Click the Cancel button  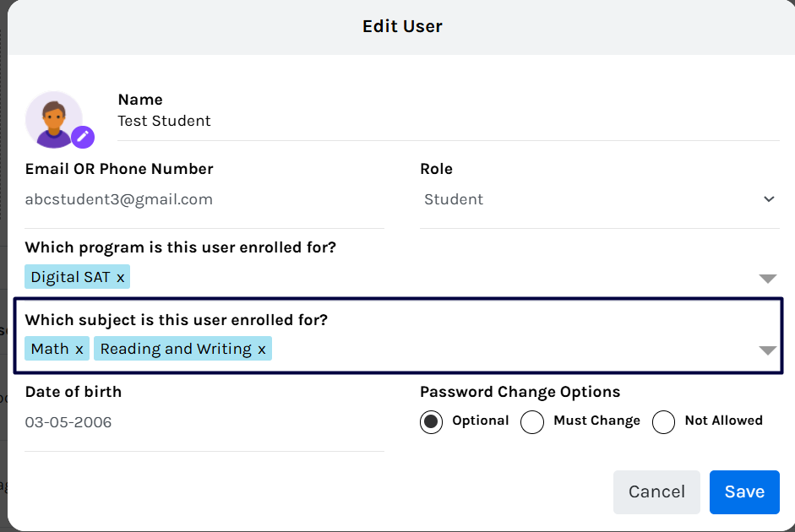pyautogui.click(x=656, y=492)
